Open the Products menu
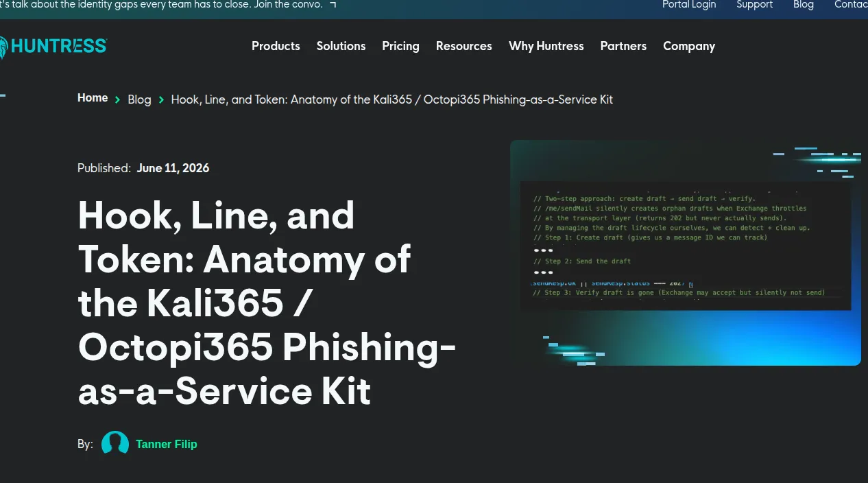Screen dimensions: 868x483 pos(276,46)
